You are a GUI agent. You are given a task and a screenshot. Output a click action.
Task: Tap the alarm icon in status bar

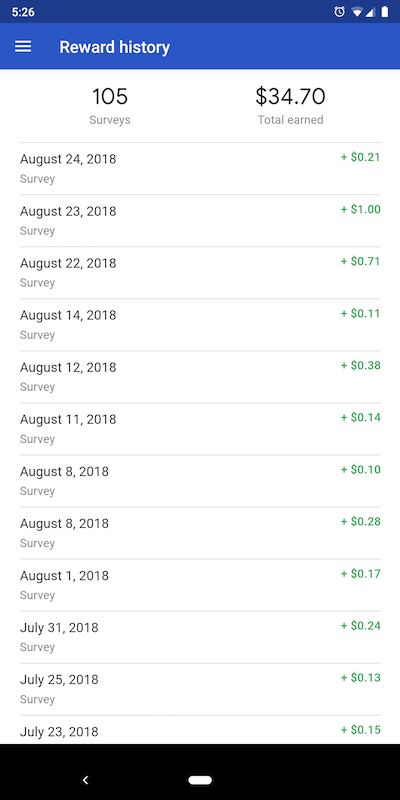(x=339, y=12)
